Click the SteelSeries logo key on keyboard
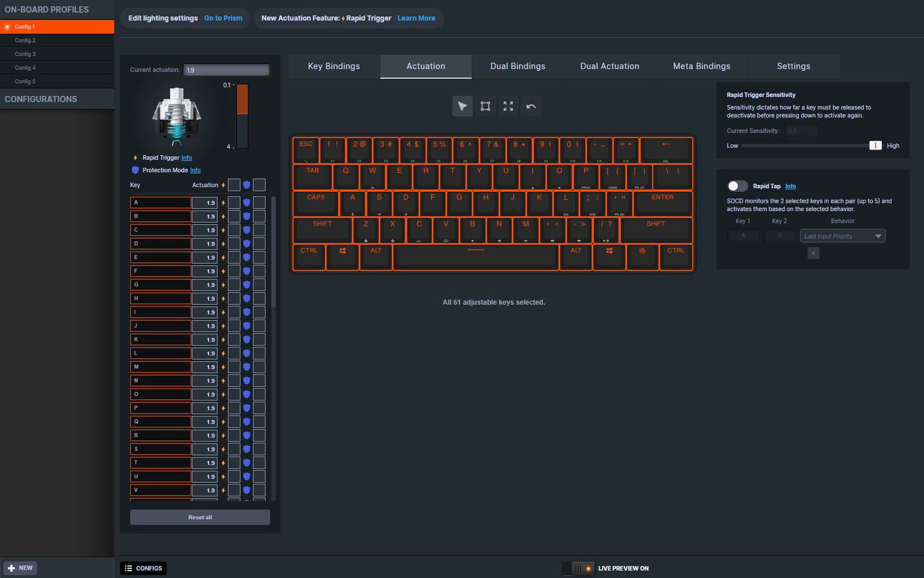This screenshot has height=578, width=924. click(x=642, y=256)
